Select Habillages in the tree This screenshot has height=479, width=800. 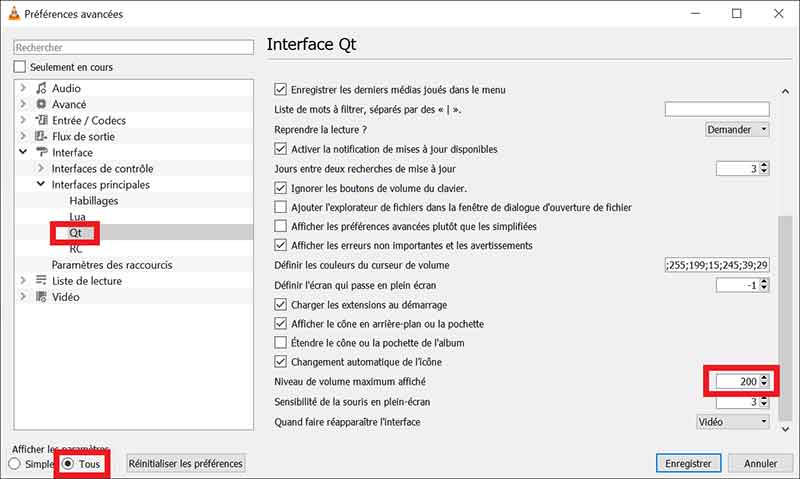(x=94, y=200)
